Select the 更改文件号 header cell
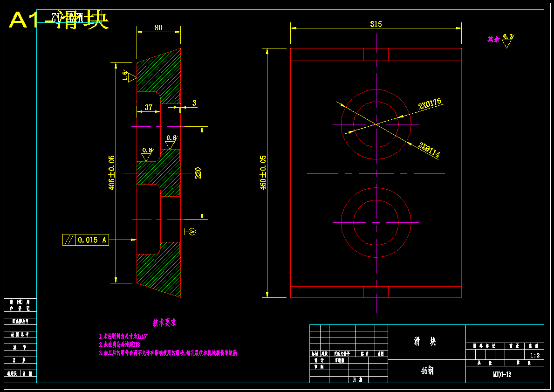Screen dimensions: 554x392 click(x=342, y=353)
